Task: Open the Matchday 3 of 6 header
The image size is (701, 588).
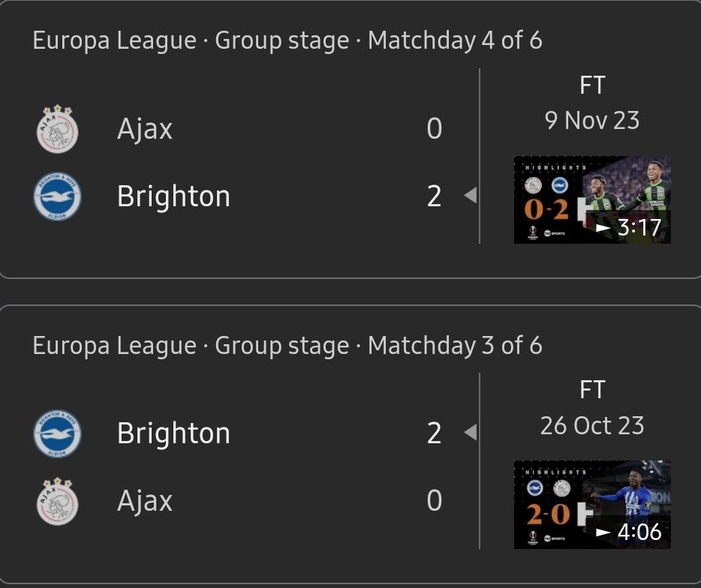Action: (x=287, y=346)
